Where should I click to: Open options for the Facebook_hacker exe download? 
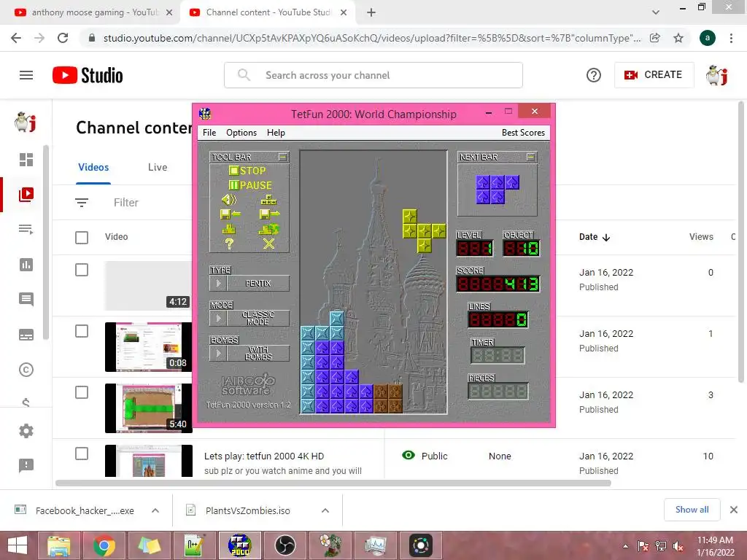tap(155, 510)
